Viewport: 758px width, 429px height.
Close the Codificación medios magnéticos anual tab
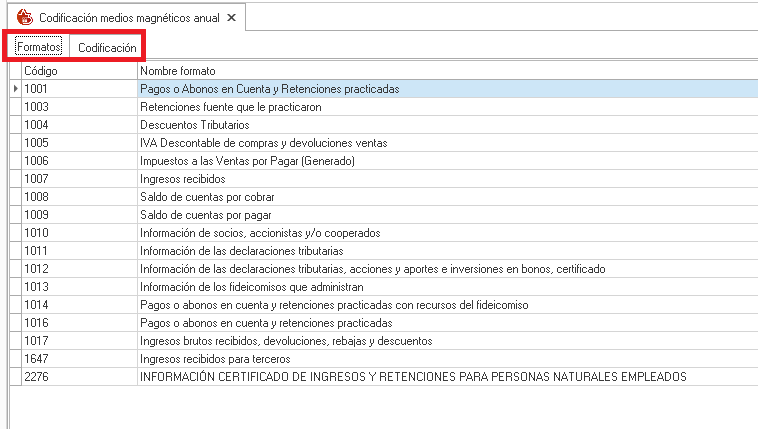[232, 17]
